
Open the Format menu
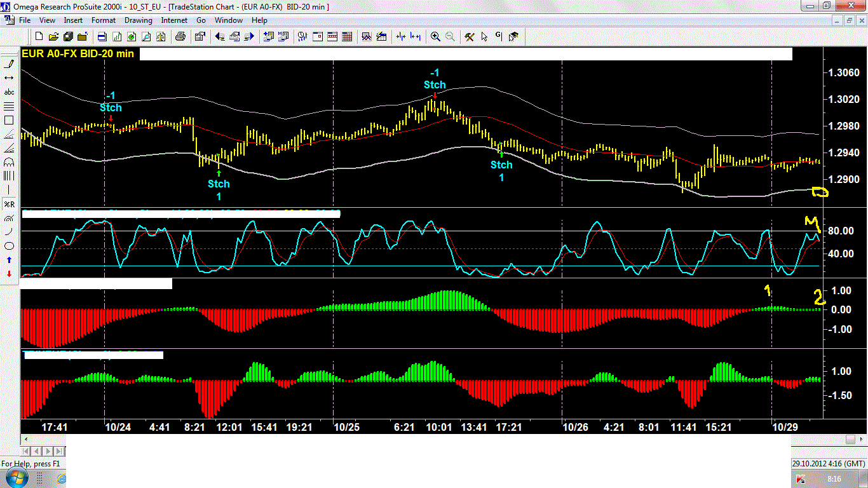point(104,20)
